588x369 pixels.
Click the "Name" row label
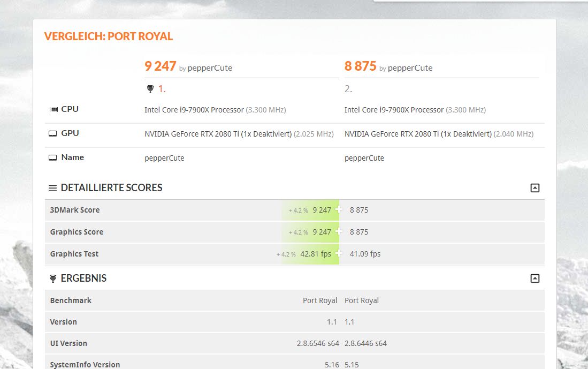72,157
